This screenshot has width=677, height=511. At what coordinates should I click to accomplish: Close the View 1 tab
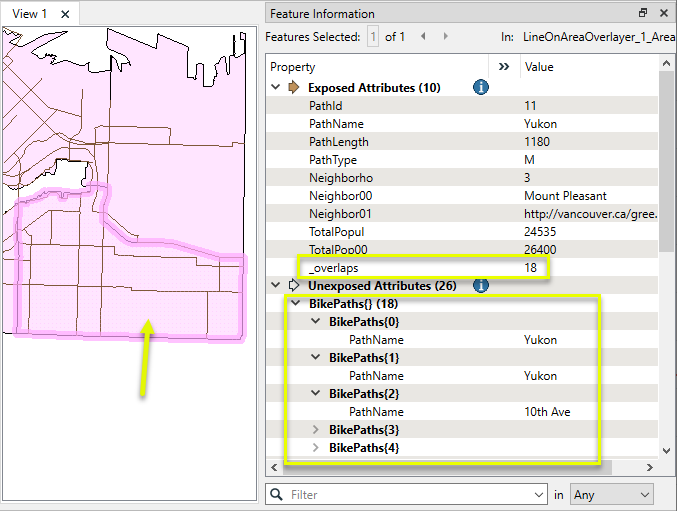(x=65, y=14)
